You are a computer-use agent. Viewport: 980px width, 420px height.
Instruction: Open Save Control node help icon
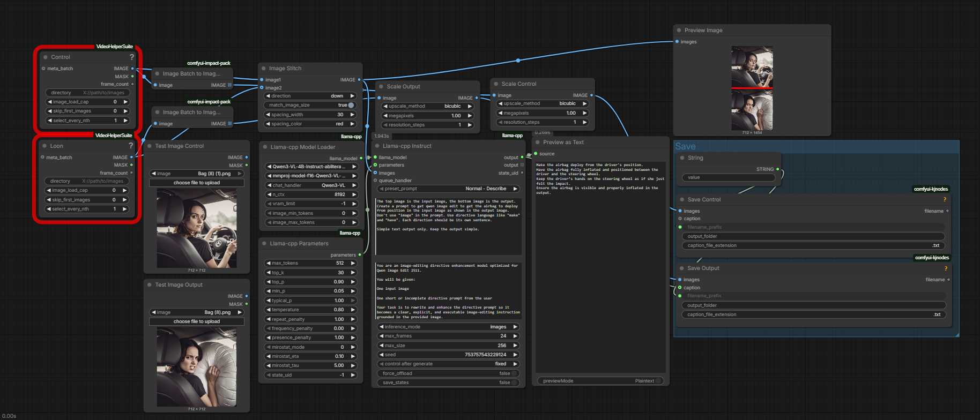945,199
